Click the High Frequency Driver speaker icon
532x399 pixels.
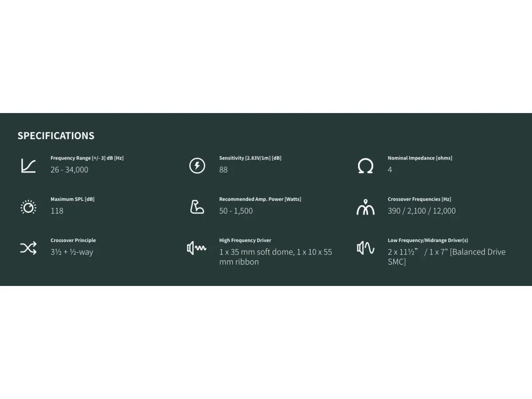coord(197,248)
